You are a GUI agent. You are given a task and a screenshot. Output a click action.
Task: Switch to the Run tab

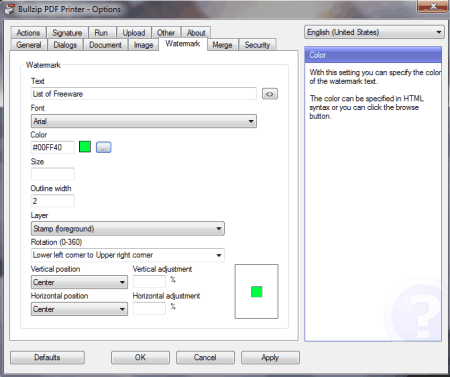[x=101, y=33]
